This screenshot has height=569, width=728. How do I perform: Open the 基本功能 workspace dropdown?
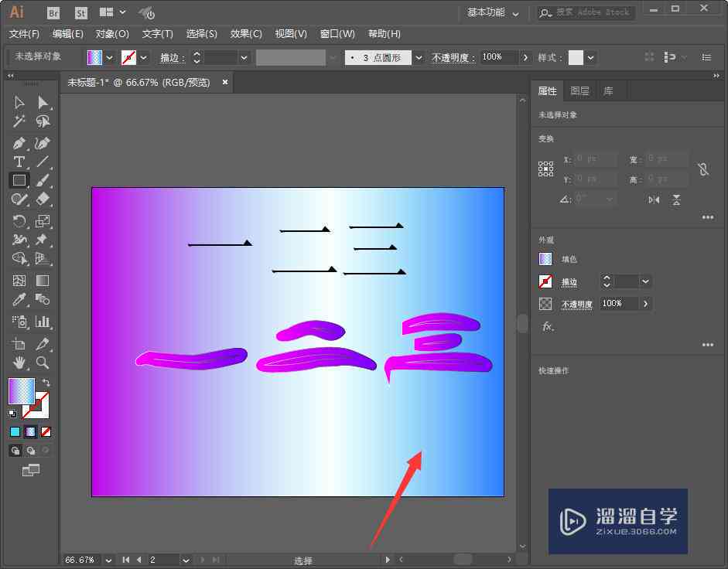point(493,13)
